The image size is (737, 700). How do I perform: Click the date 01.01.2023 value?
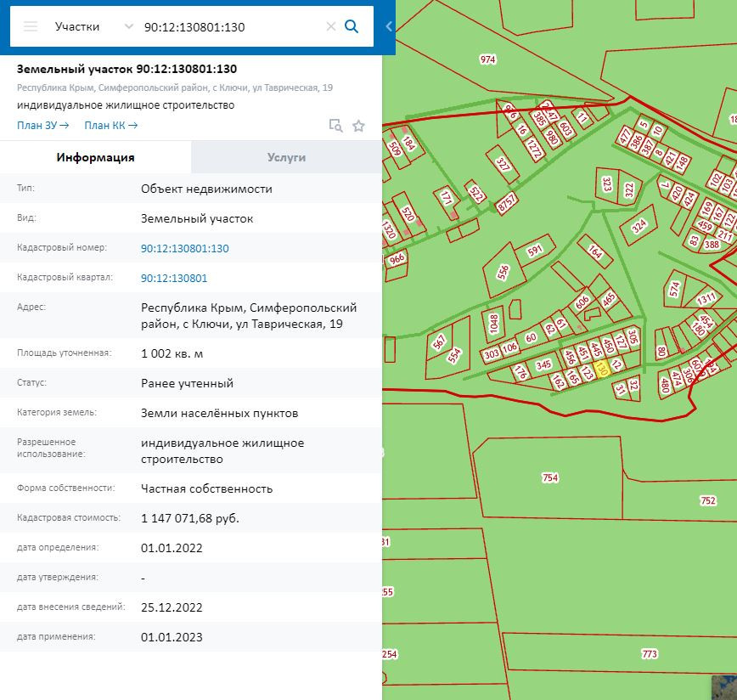click(x=172, y=637)
